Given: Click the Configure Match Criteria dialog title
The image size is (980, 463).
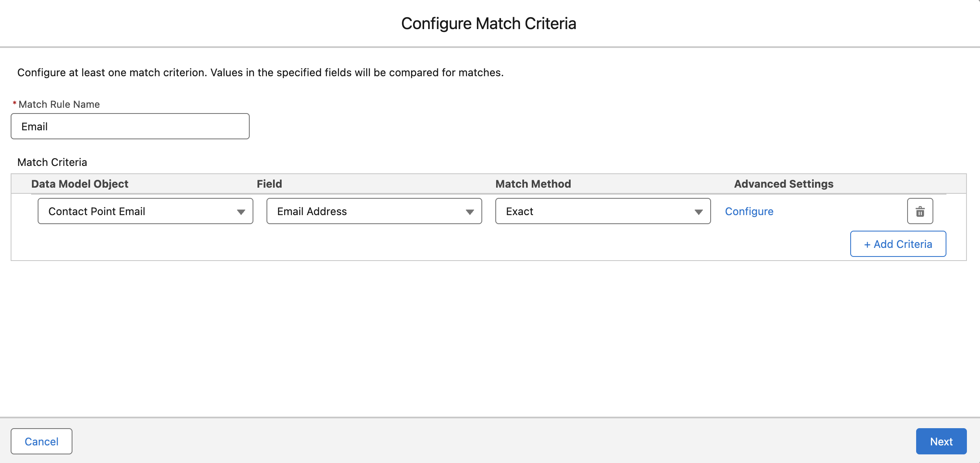Looking at the screenshot, I should point(489,24).
